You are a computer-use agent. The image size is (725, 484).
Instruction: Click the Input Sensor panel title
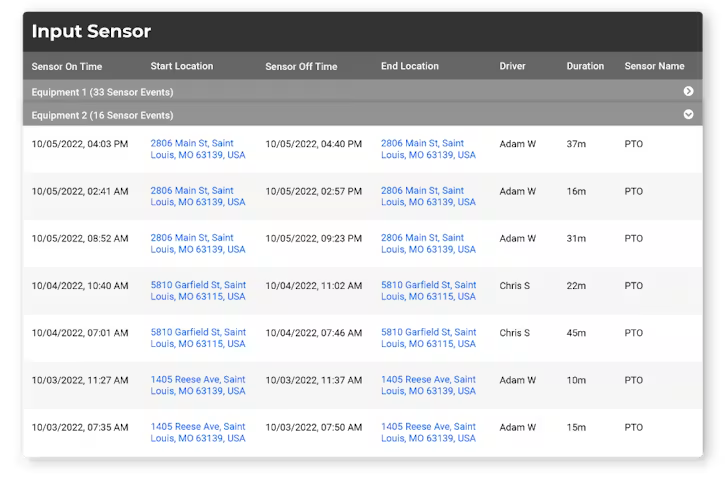pyautogui.click(x=91, y=31)
